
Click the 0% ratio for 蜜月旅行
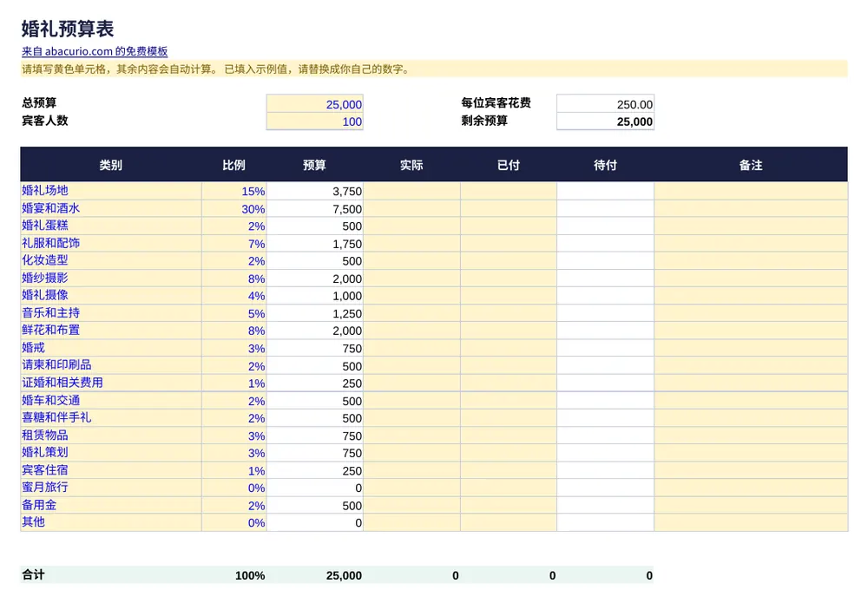tap(233, 488)
